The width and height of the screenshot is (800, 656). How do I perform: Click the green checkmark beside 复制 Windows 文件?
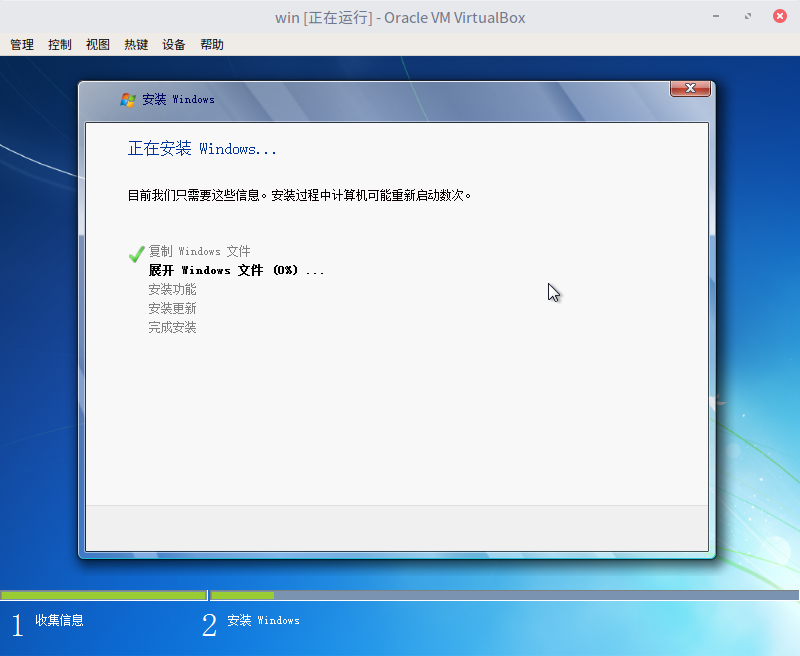pos(136,254)
